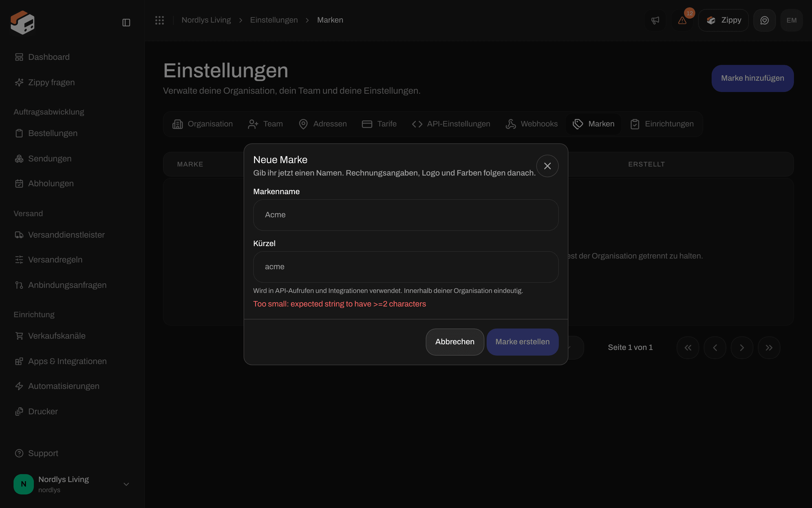
Task: Click the Support question-mark icon
Action: click(19, 453)
